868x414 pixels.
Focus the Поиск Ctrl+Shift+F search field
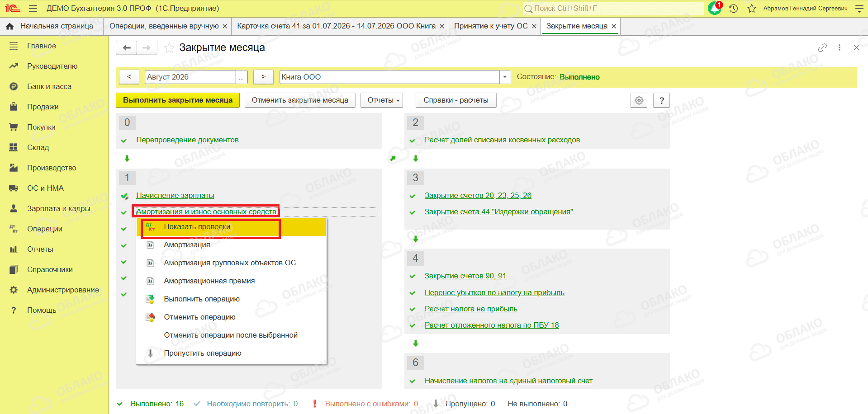tap(613, 8)
